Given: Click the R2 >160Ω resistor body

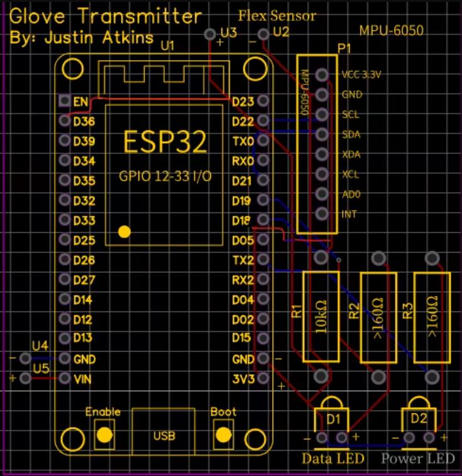Looking at the screenshot, I should point(378,318).
